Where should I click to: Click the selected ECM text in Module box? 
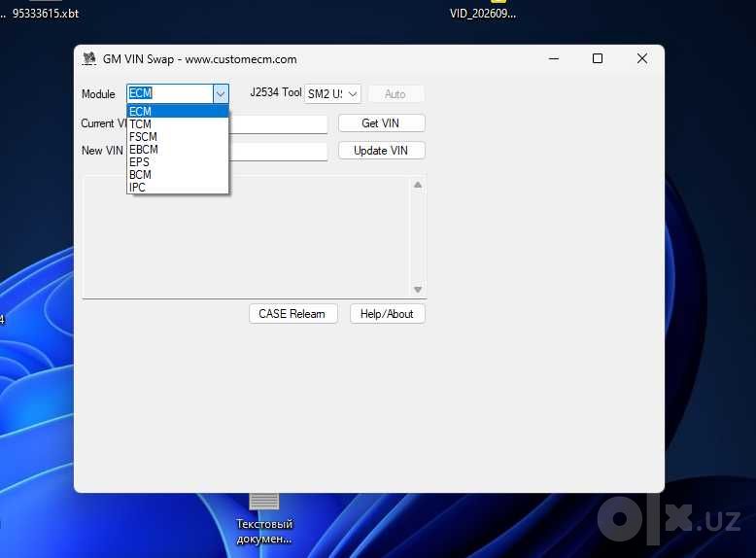(140, 93)
